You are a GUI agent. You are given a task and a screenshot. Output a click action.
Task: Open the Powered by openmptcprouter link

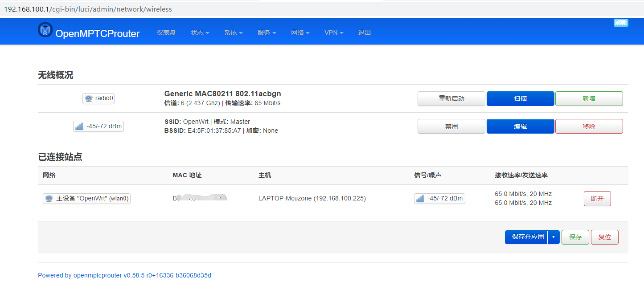[124, 275]
